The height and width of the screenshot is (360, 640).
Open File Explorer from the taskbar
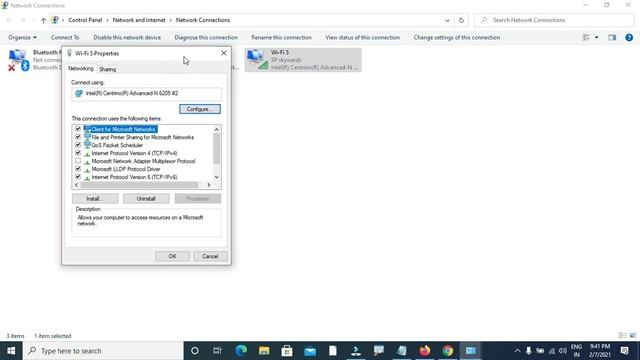[x=264, y=351]
